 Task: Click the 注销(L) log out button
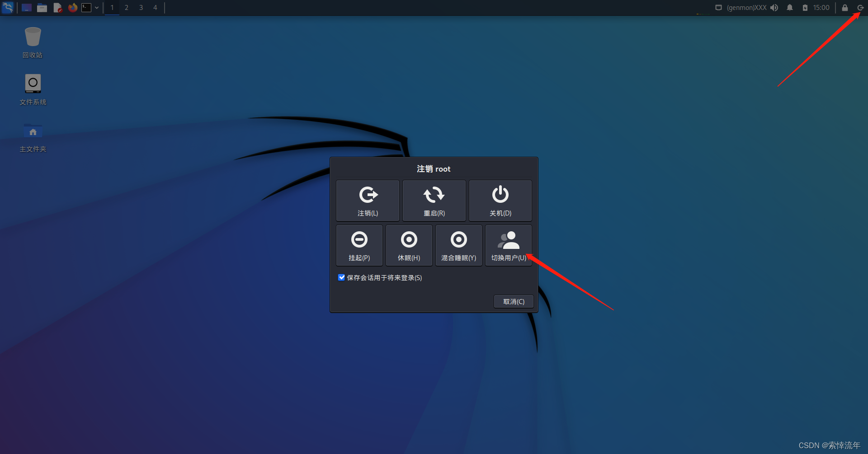(x=368, y=201)
